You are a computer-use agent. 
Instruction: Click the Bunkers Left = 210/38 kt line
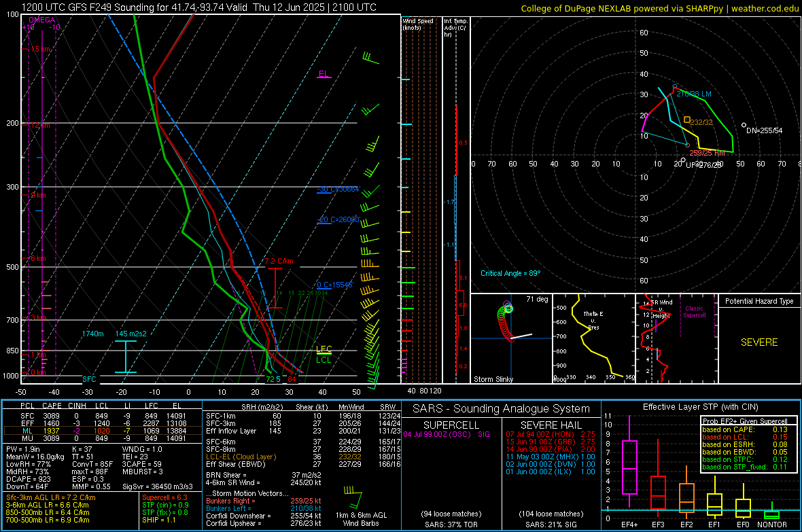pos(264,508)
